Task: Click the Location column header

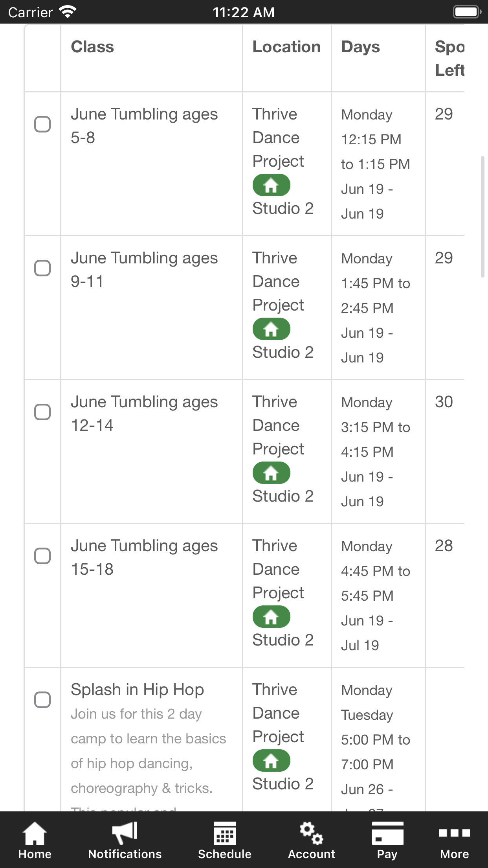Action: click(x=286, y=47)
